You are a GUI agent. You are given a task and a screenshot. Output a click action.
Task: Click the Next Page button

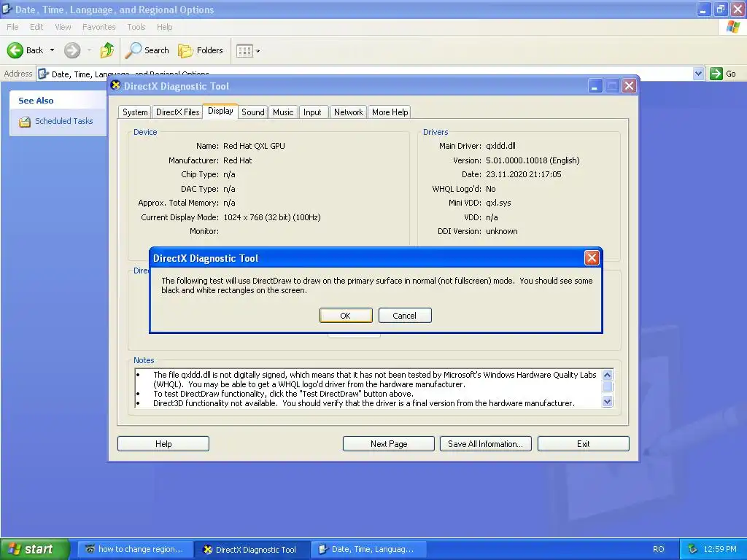(389, 444)
